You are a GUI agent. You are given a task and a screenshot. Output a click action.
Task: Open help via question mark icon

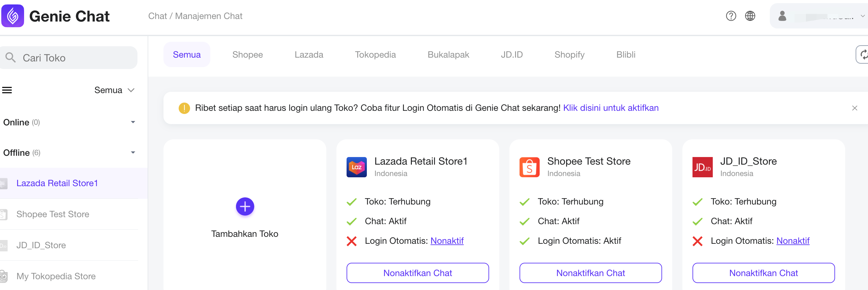731,16
